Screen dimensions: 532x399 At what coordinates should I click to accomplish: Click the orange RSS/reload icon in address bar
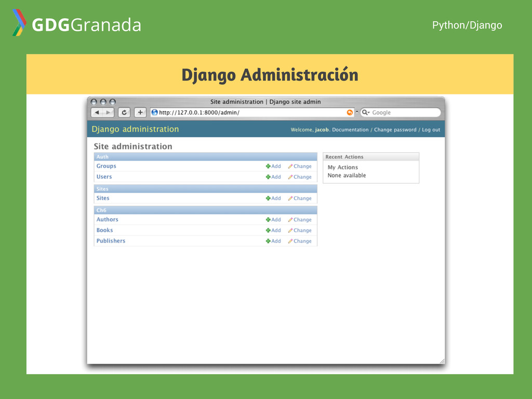pyautogui.click(x=350, y=112)
